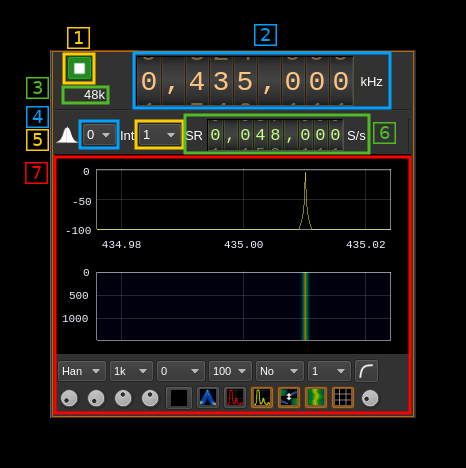This screenshot has width=466, height=468.
Task: Click the 8 digit in the SR sample rate dial
Action: coord(275,135)
